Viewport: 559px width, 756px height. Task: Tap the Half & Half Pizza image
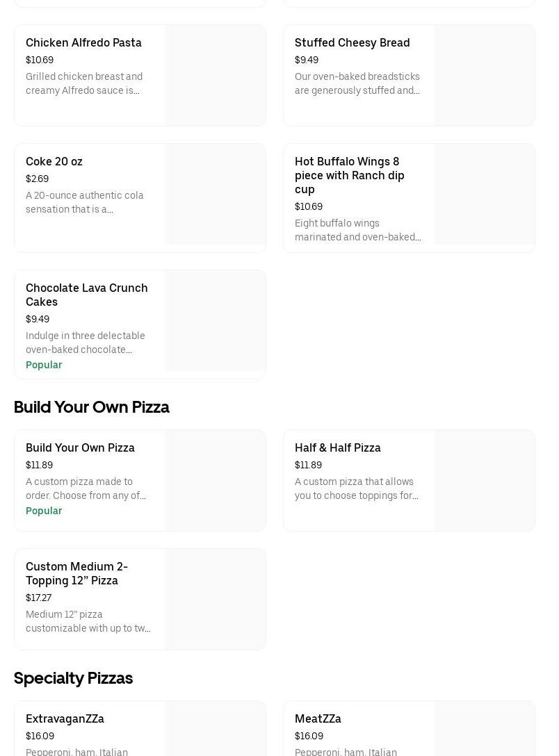(484, 481)
